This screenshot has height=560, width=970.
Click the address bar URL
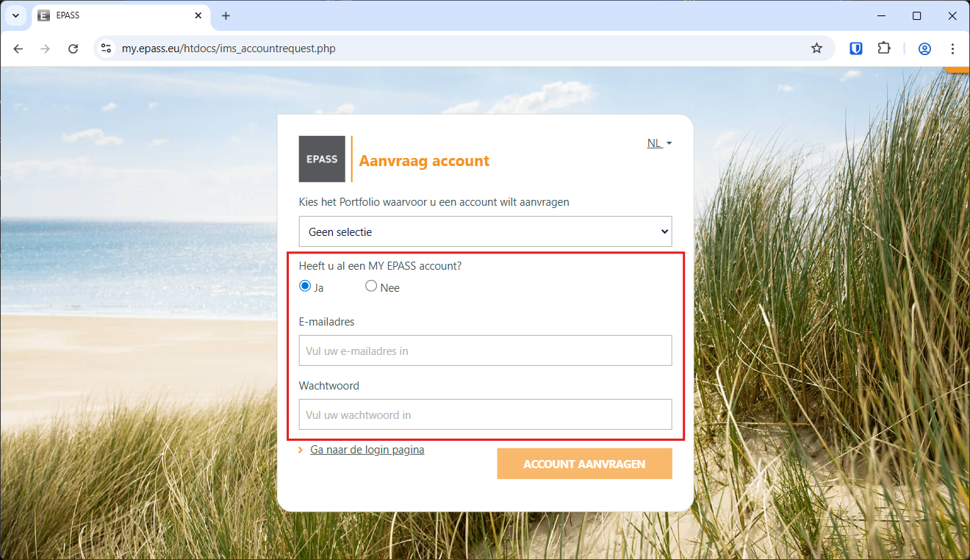point(229,49)
